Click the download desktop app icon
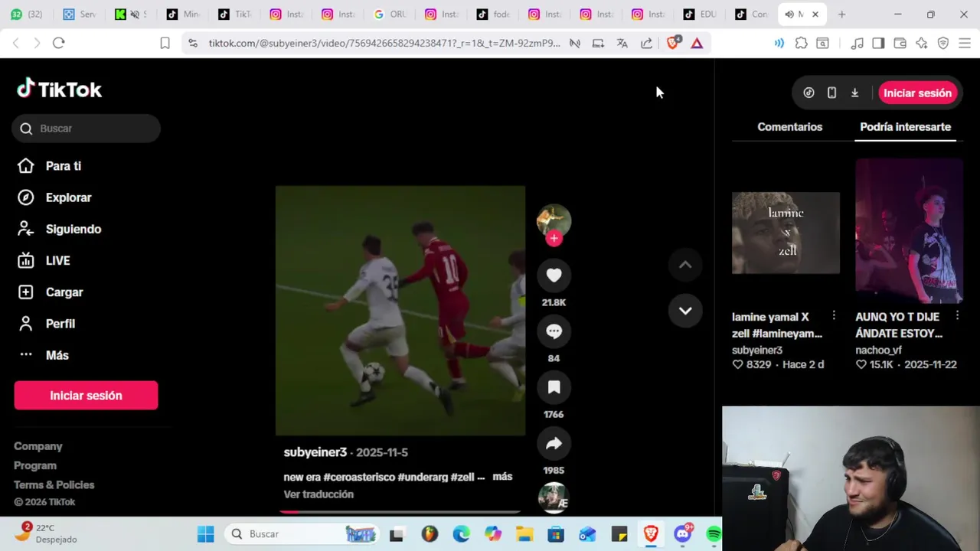 pos(854,93)
